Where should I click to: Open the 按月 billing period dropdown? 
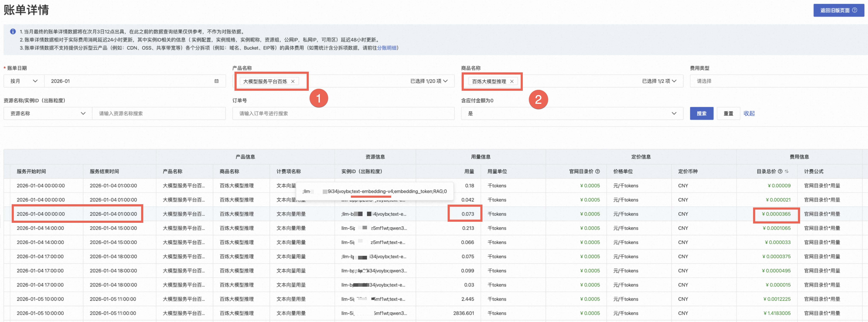pos(24,81)
